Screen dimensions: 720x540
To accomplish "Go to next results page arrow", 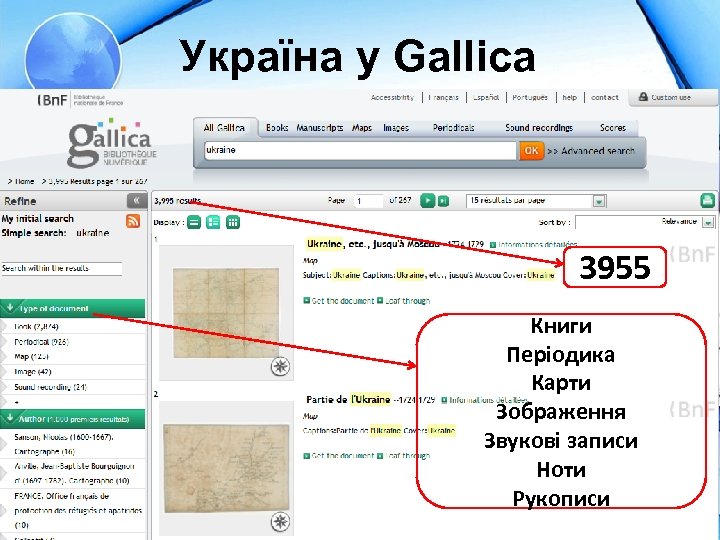I will pyautogui.click(x=427, y=201).
